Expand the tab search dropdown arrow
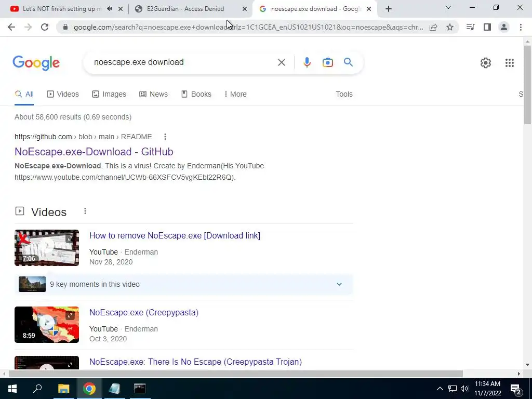Screen dimensions: 532x399 [448, 7]
